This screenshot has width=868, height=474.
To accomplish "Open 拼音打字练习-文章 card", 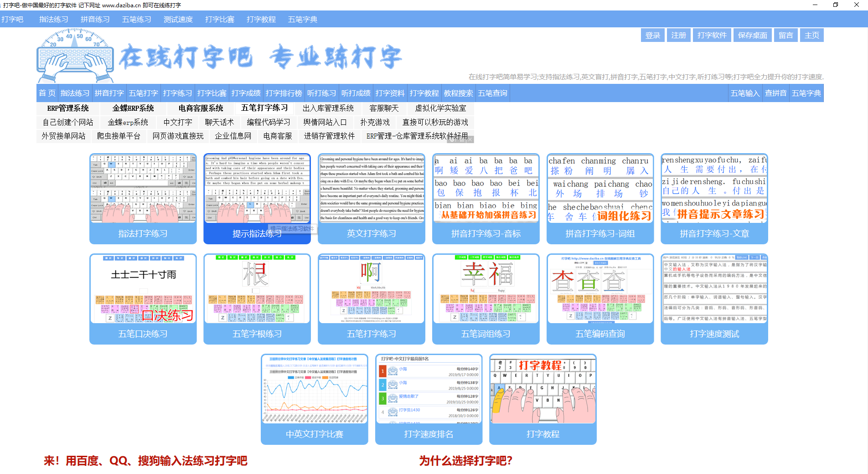I will [x=714, y=199].
